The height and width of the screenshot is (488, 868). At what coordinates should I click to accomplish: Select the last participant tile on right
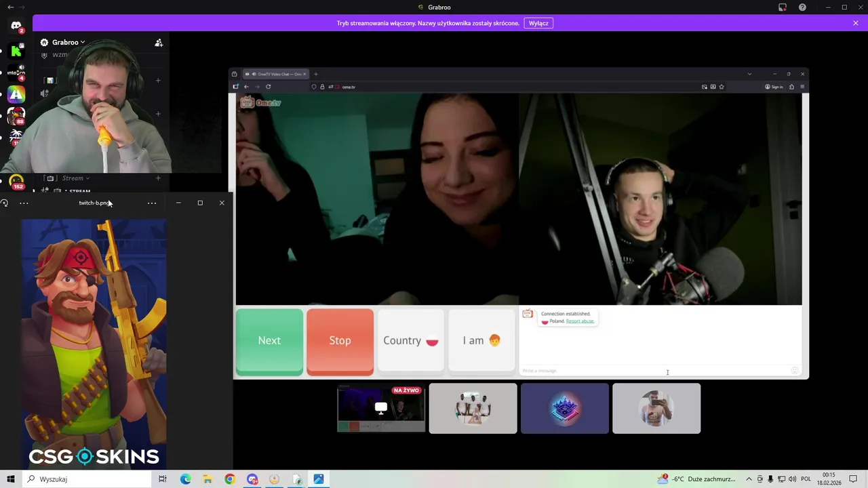[x=656, y=408]
